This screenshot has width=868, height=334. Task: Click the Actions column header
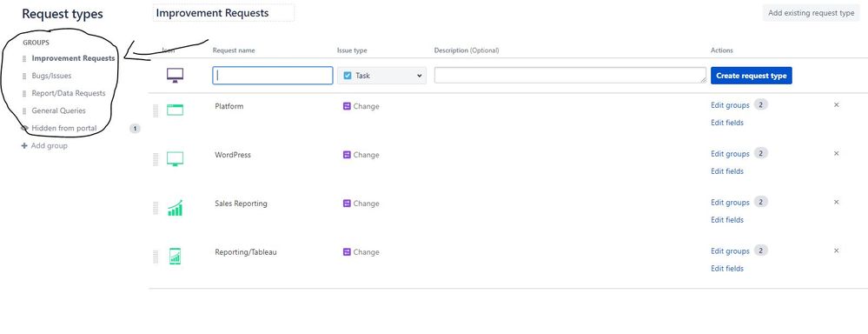(x=722, y=50)
